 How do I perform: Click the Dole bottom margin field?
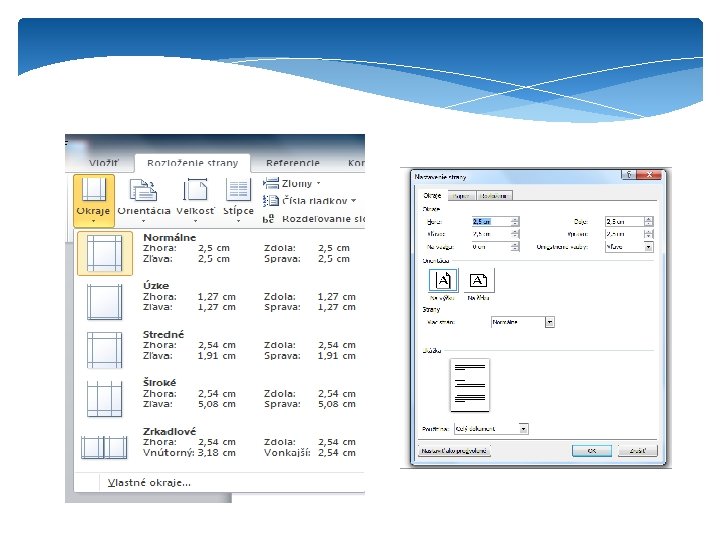[x=624, y=221]
